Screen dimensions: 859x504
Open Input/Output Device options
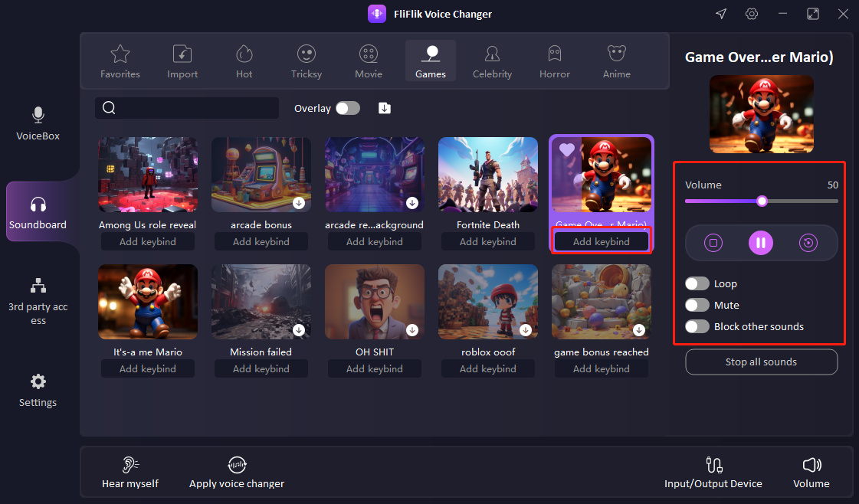click(713, 463)
